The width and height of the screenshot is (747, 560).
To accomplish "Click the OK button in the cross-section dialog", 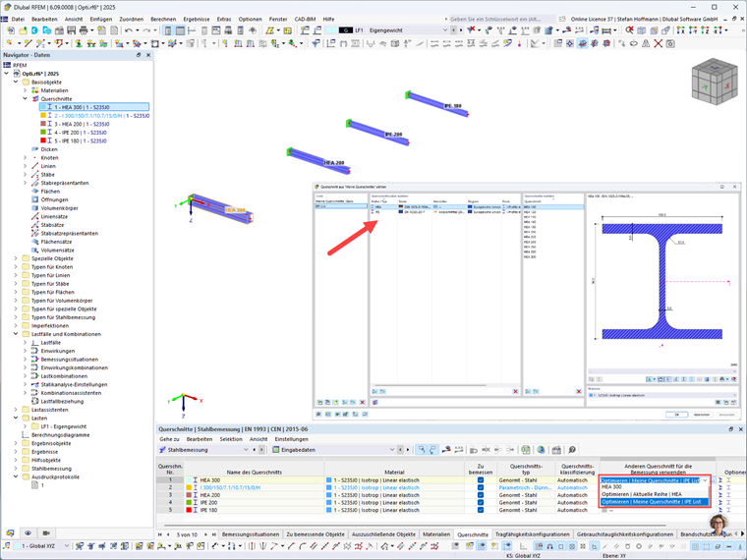I will (x=676, y=415).
